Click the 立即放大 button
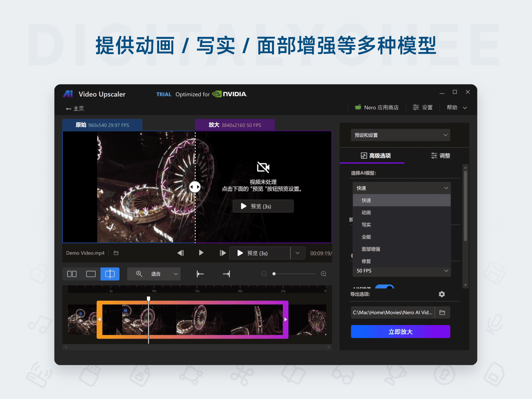532x399 pixels. click(x=400, y=331)
